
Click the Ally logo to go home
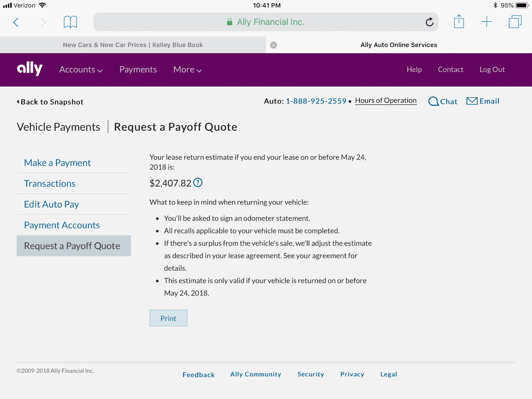coord(29,69)
